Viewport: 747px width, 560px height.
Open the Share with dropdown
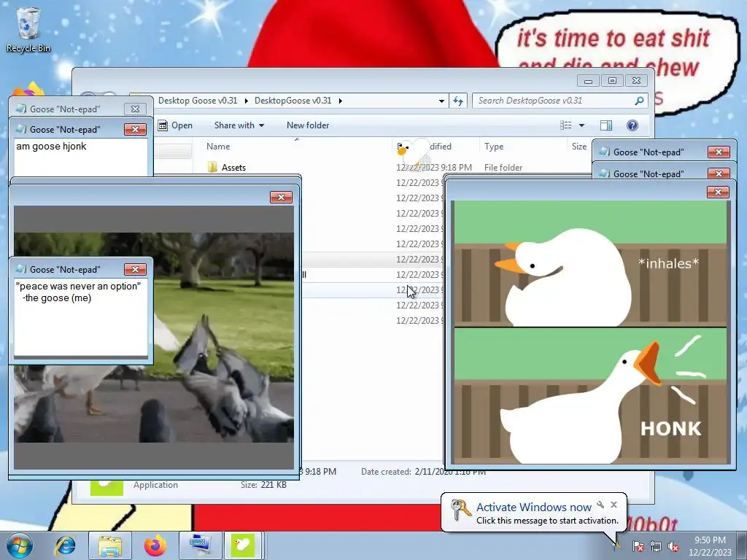(x=239, y=125)
